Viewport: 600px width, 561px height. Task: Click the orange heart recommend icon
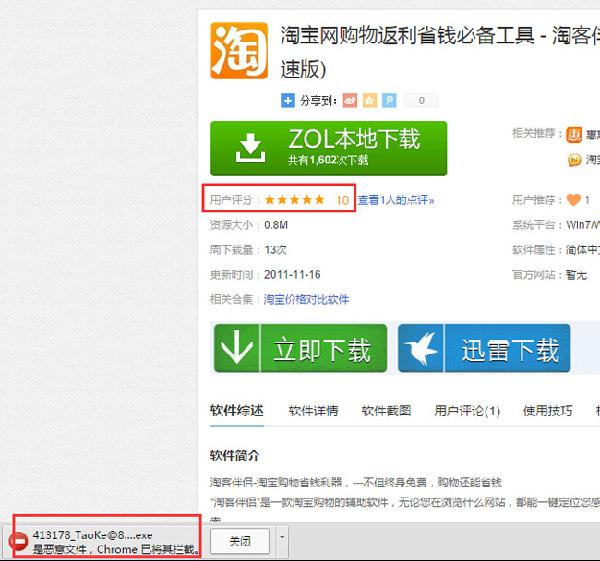573,200
